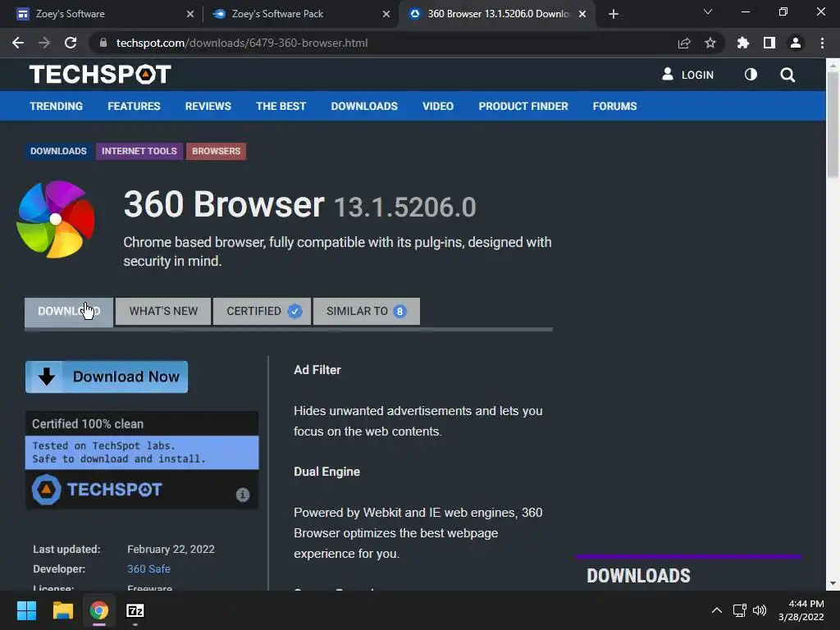Select the WHAT'S NEW tab
Screen dimensions: 840x630
[x=163, y=311]
